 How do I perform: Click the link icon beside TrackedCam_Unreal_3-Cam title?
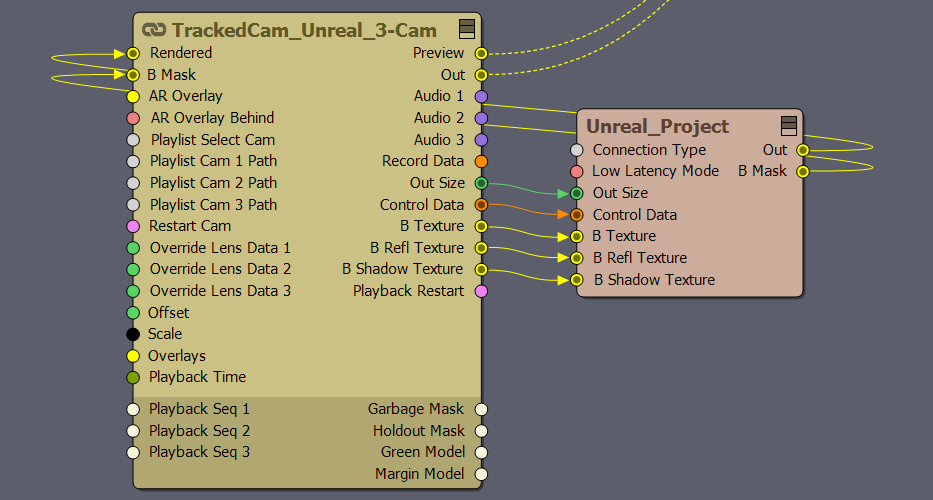click(155, 30)
